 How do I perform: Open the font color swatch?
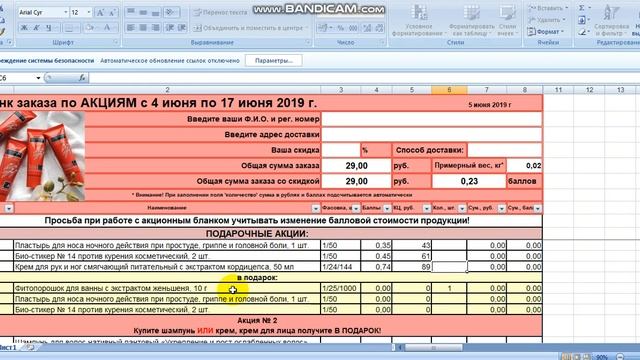tap(108, 28)
